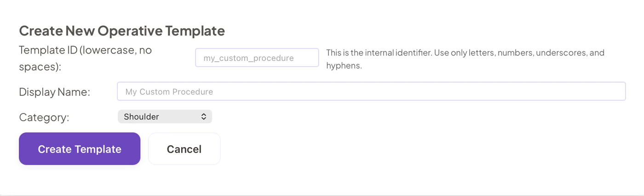Click the Display Name label
This screenshot has width=644, height=196.
pos(54,92)
